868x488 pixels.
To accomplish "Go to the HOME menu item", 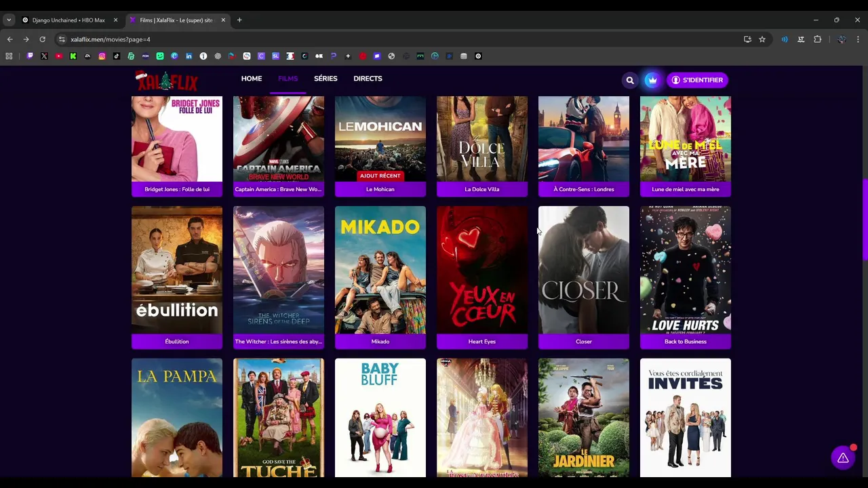I will (252, 79).
